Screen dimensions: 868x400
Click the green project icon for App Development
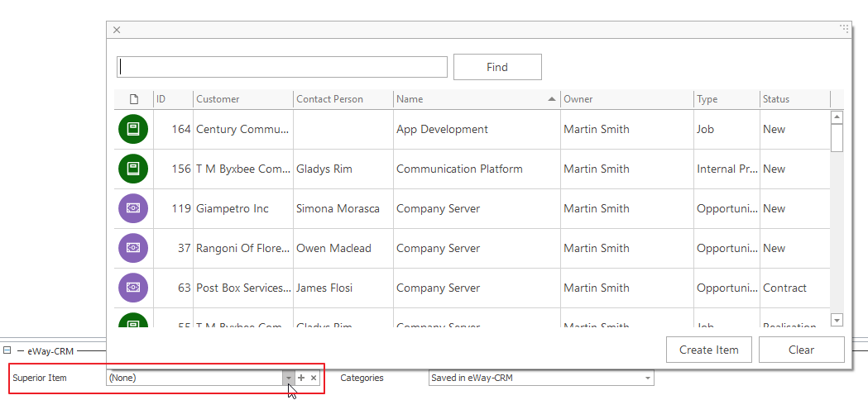point(133,130)
